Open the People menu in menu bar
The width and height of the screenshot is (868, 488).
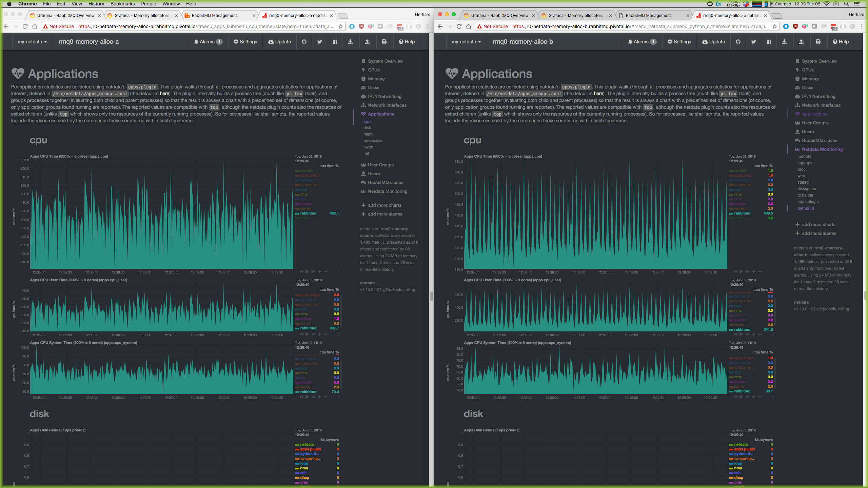[149, 4]
